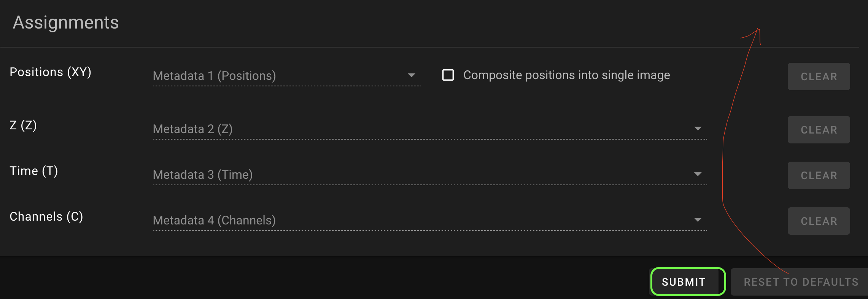Click the dropdown arrow beside Metadata 4 (Channels)

(x=698, y=219)
